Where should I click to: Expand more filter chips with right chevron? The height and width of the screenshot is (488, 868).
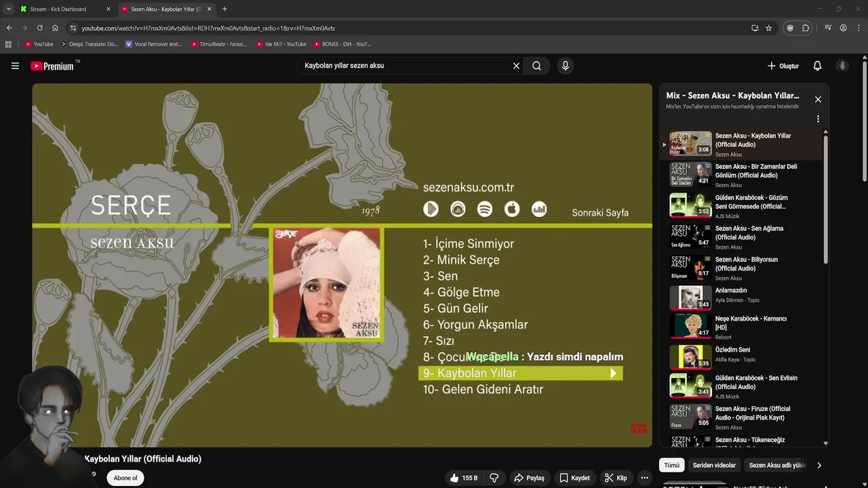click(819, 466)
